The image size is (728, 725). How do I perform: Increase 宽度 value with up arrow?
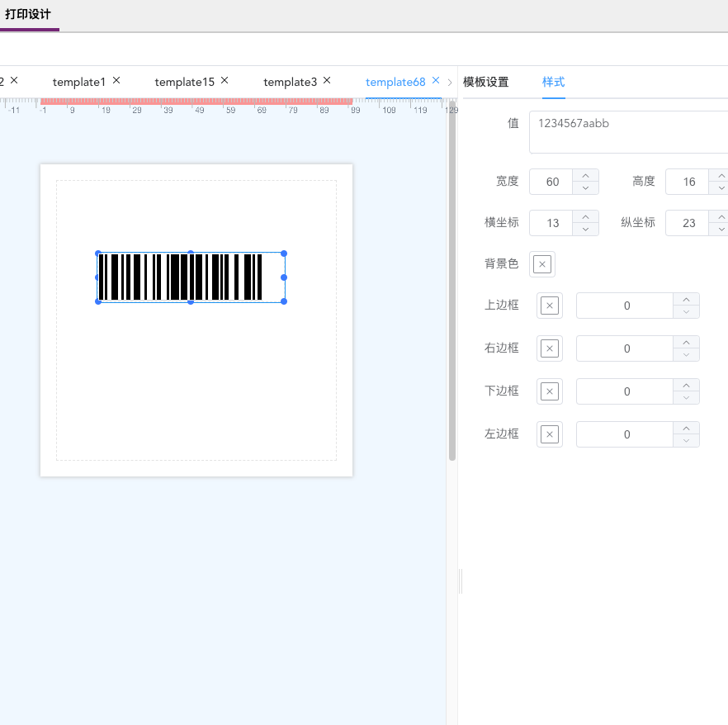(585, 176)
